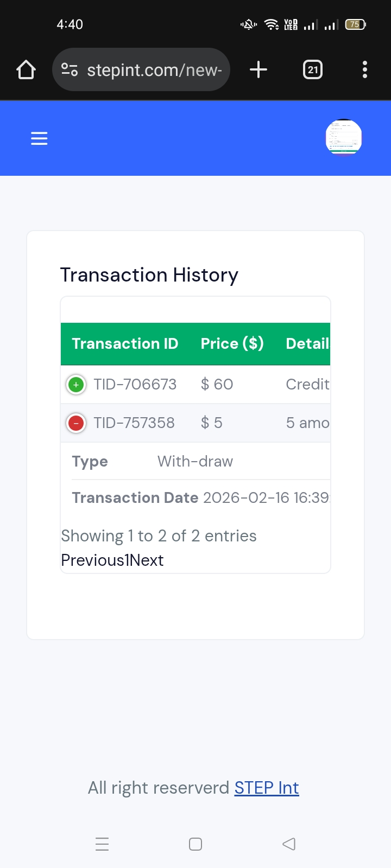The width and height of the screenshot is (391, 868).
Task: Sort by Transaction ID column header
Action: click(125, 343)
